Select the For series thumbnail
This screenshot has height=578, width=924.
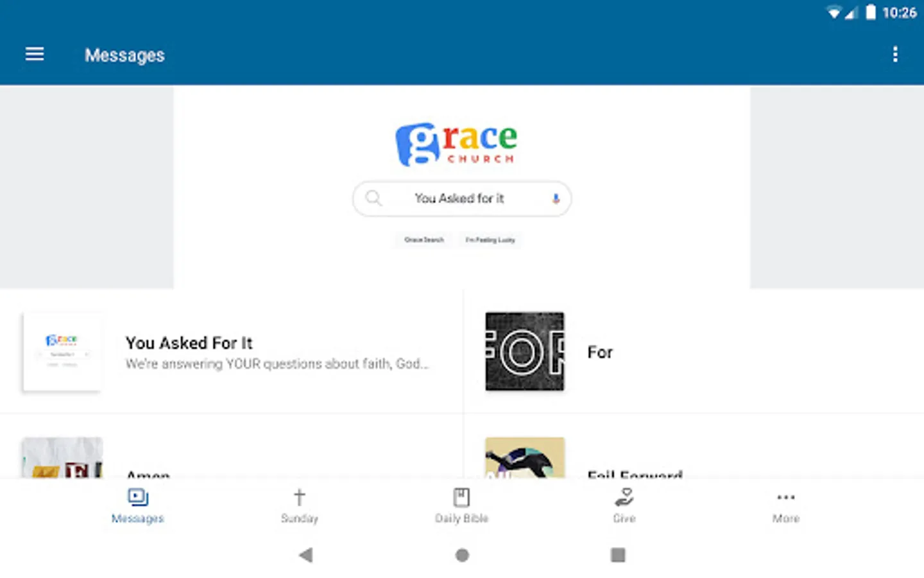(x=524, y=351)
